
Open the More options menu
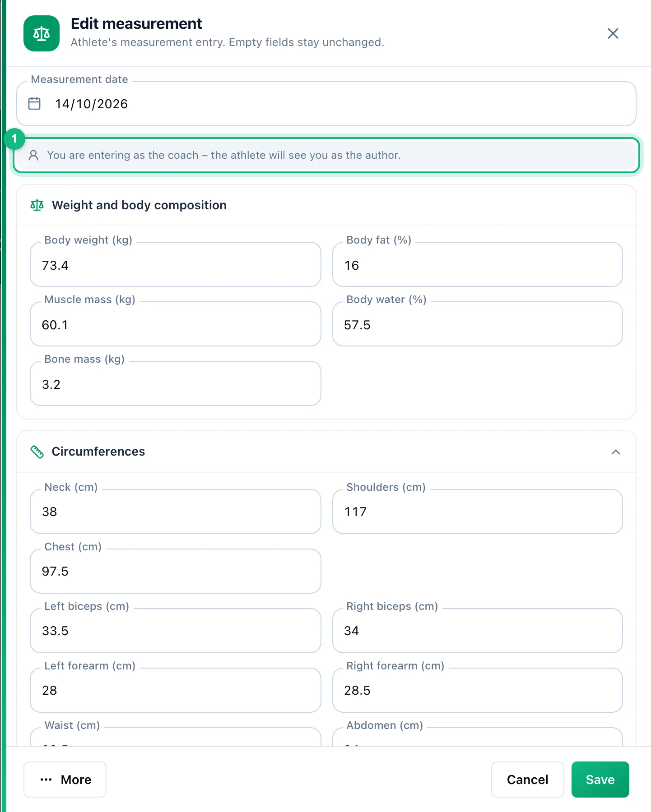pyautogui.click(x=65, y=780)
